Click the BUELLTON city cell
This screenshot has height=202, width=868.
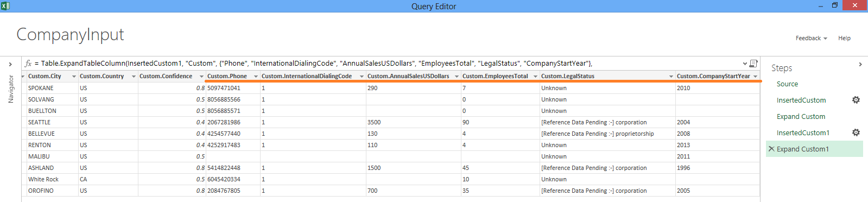pos(52,111)
